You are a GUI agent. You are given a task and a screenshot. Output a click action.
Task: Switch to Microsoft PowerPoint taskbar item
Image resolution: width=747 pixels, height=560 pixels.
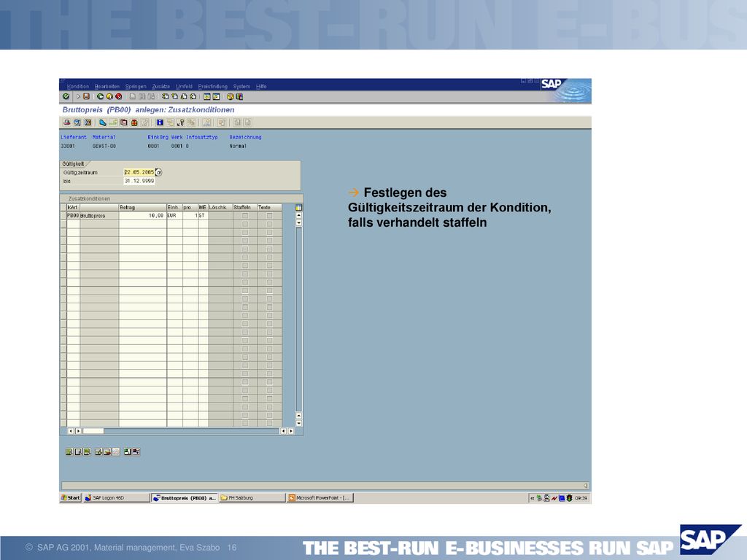coord(320,497)
